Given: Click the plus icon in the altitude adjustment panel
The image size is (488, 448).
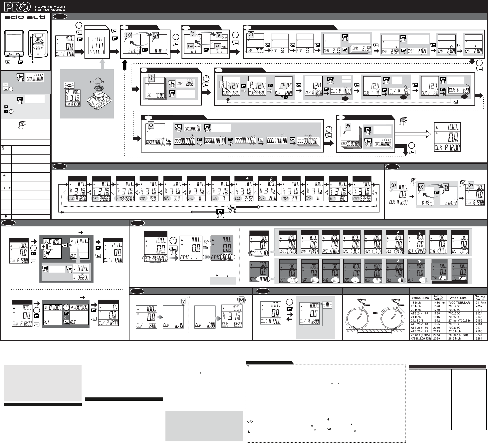Looking at the screenshot, I should 43,247.
